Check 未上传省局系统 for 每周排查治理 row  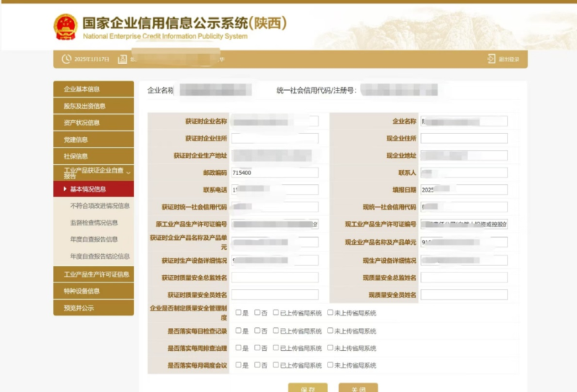tap(330, 347)
